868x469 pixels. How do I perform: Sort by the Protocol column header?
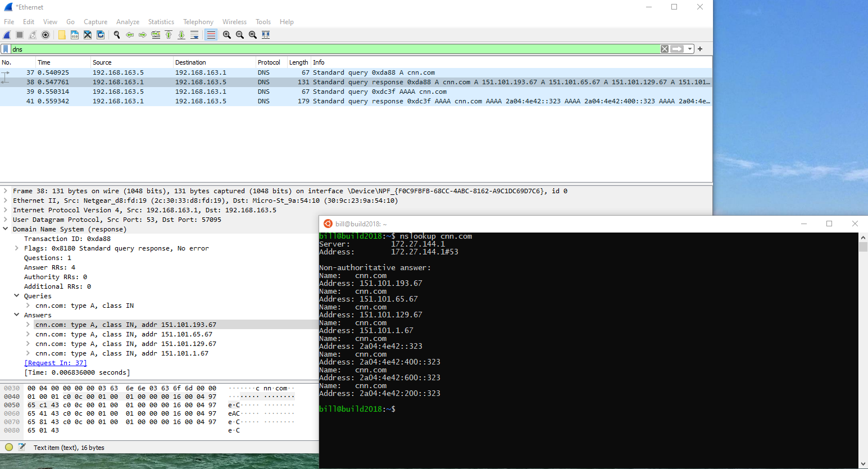[x=271, y=62]
